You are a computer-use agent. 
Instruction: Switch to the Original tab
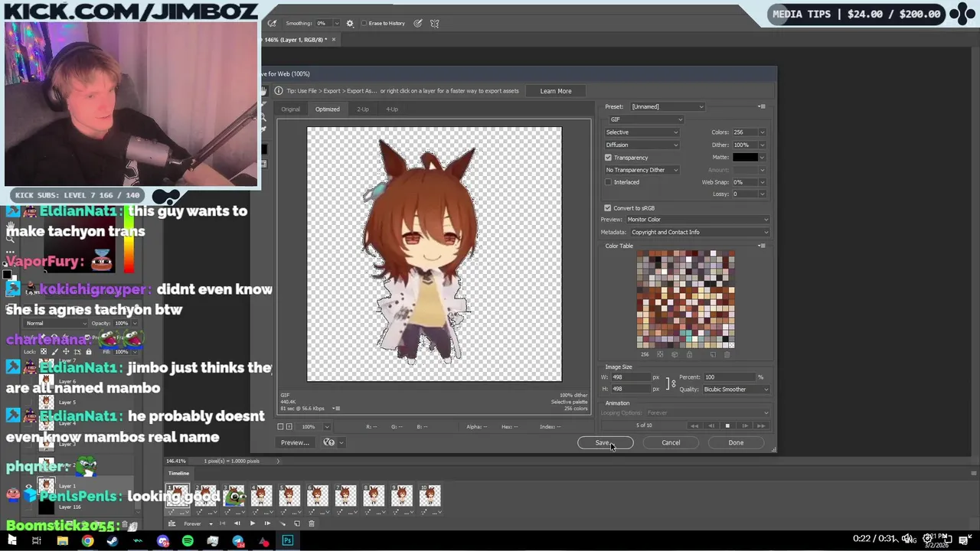[x=290, y=109]
